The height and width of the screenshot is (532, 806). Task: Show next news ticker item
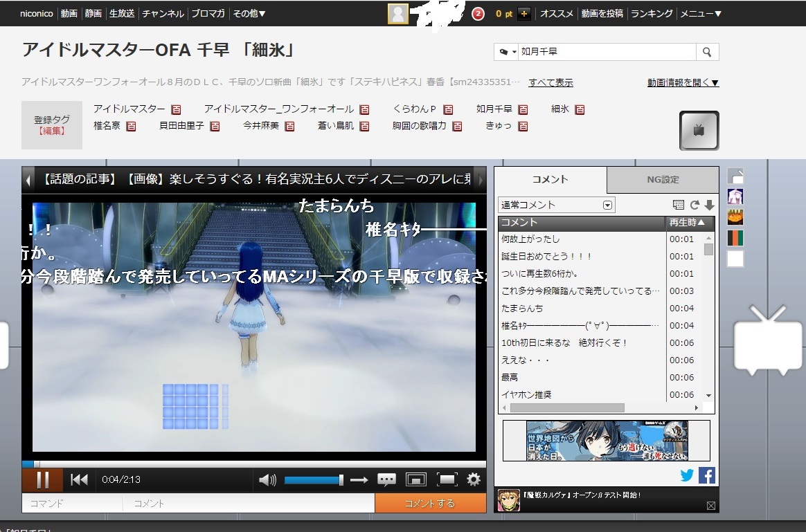(x=481, y=179)
